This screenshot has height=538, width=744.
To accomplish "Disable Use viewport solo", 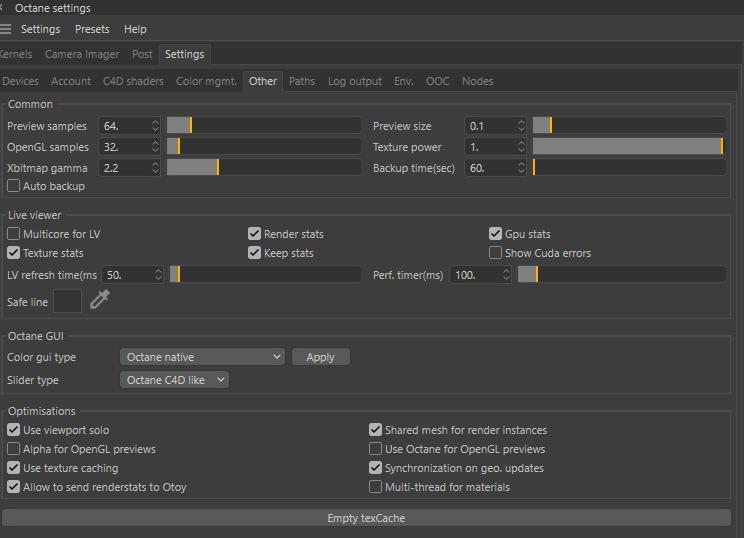I will [13, 430].
